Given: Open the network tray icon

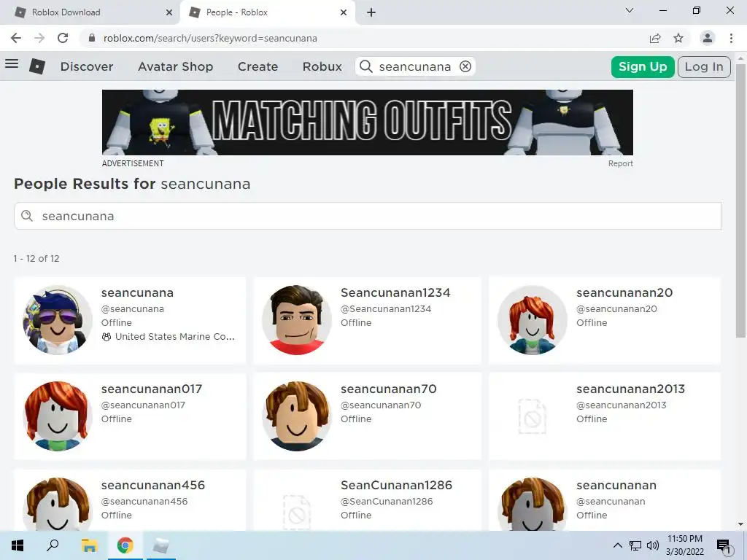Looking at the screenshot, I should 635,545.
